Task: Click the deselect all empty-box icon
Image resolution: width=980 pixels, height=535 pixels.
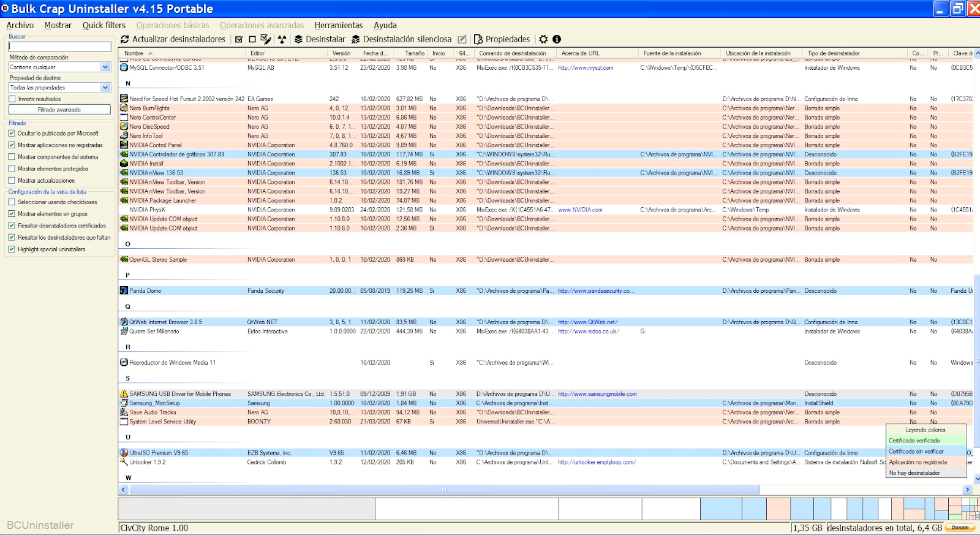Action: coord(252,39)
